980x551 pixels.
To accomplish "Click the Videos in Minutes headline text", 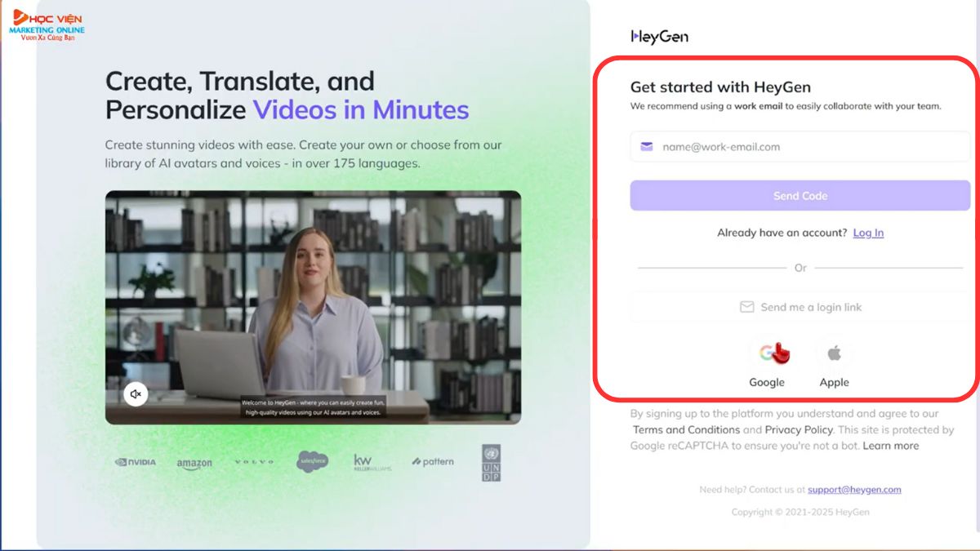I will pyautogui.click(x=361, y=109).
